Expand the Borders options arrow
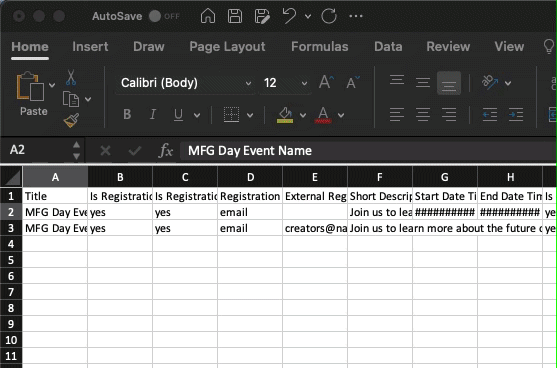Screen dimensions: 557x368 250,115
